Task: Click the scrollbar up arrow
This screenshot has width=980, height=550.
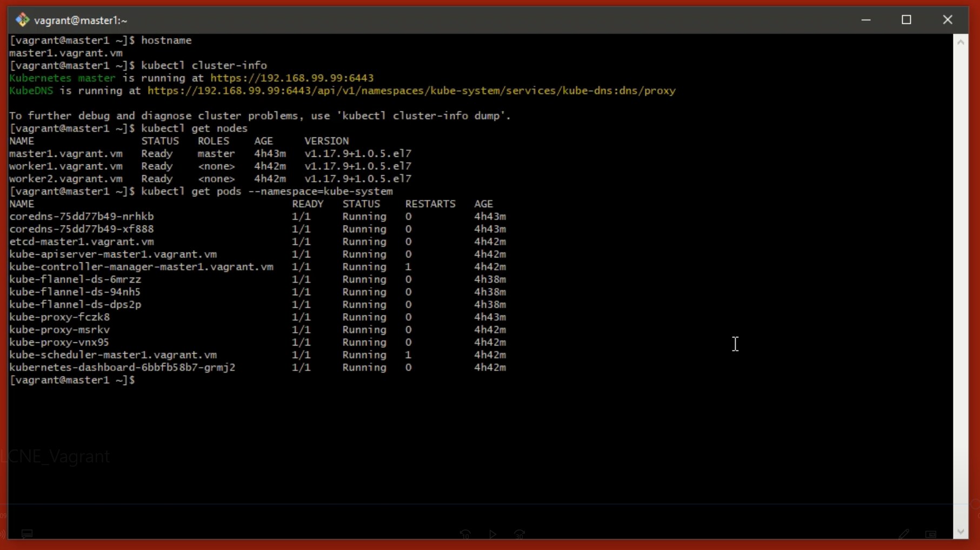Action: (961, 42)
